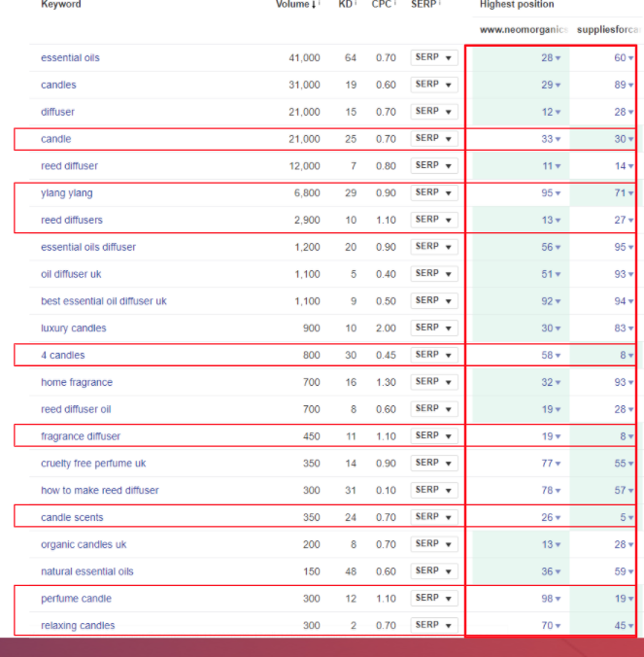Open the 'essential oils diffuser' keyword link

(x=88, y=247)
